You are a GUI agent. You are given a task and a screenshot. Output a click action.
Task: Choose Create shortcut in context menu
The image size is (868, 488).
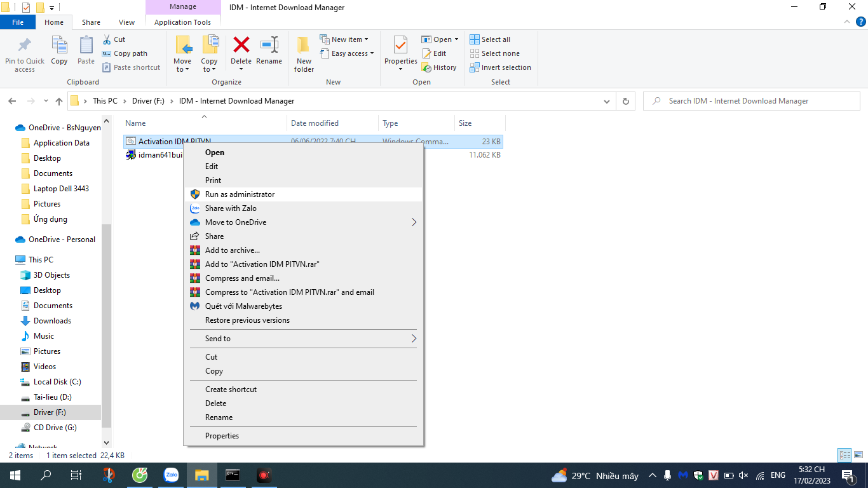pos(304,390)
